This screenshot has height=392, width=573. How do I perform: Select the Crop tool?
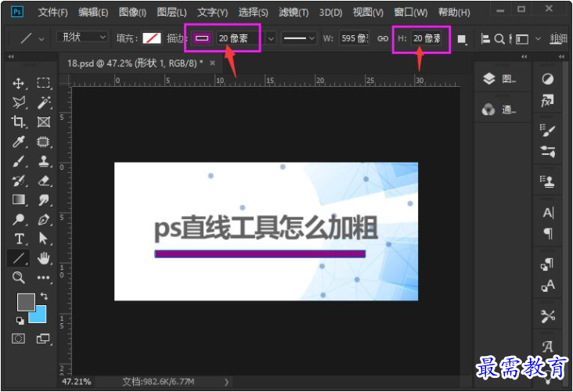pyautogui.click(x=18, y=121)
